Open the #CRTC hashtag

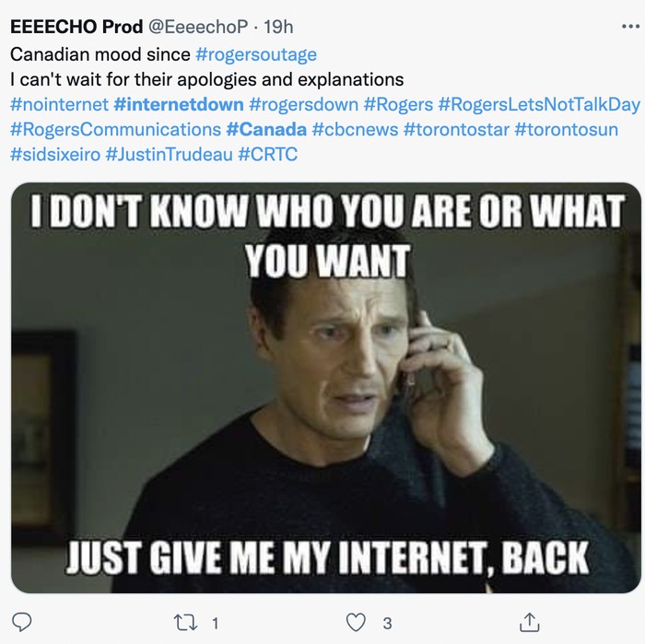[268, 154]
